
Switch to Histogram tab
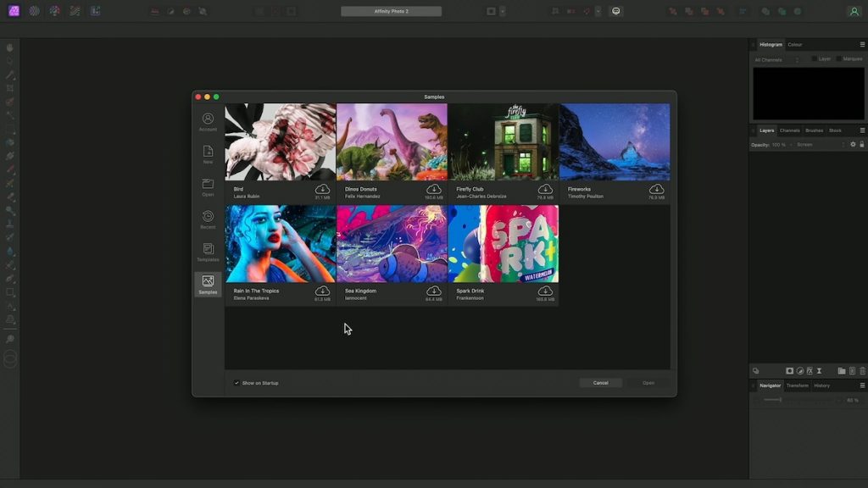(771, 44)
